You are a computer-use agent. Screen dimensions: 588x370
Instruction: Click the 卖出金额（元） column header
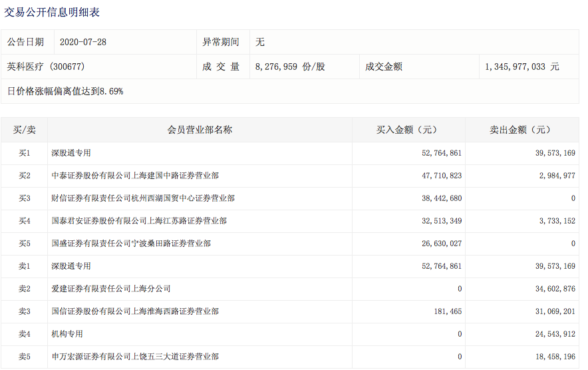[520, 130]
